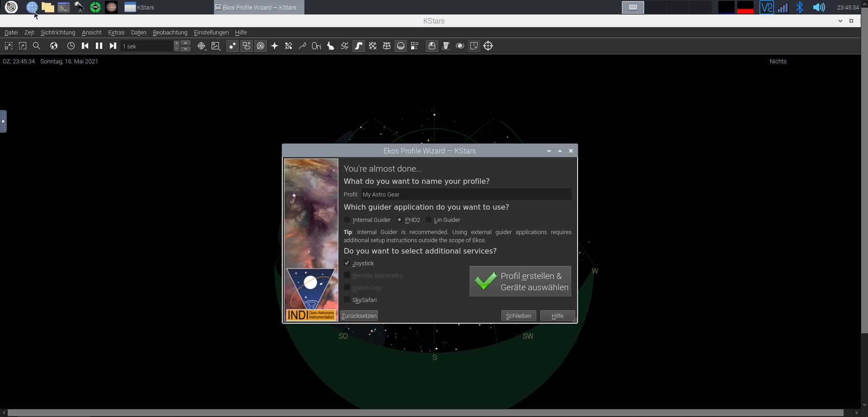Screen dimensions: 868x417
Task: Open the sky image icon dropdown
Action: [216, 46]
